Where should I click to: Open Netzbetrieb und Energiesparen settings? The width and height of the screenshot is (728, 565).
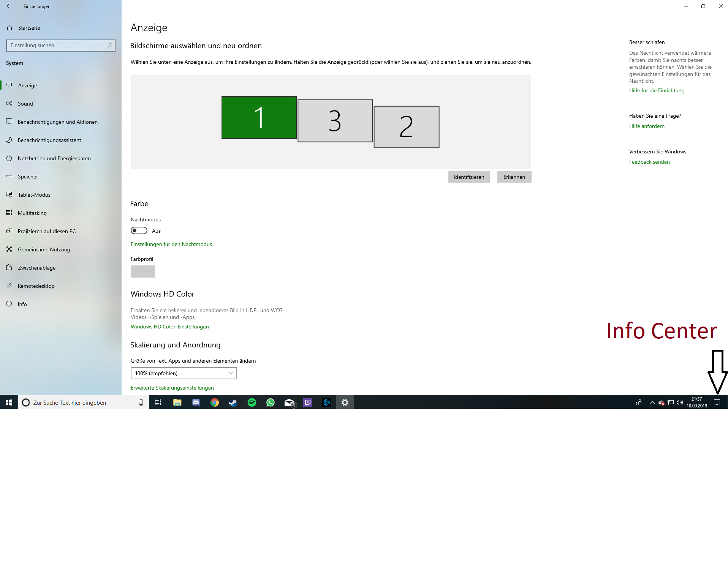tap(54, 158)
